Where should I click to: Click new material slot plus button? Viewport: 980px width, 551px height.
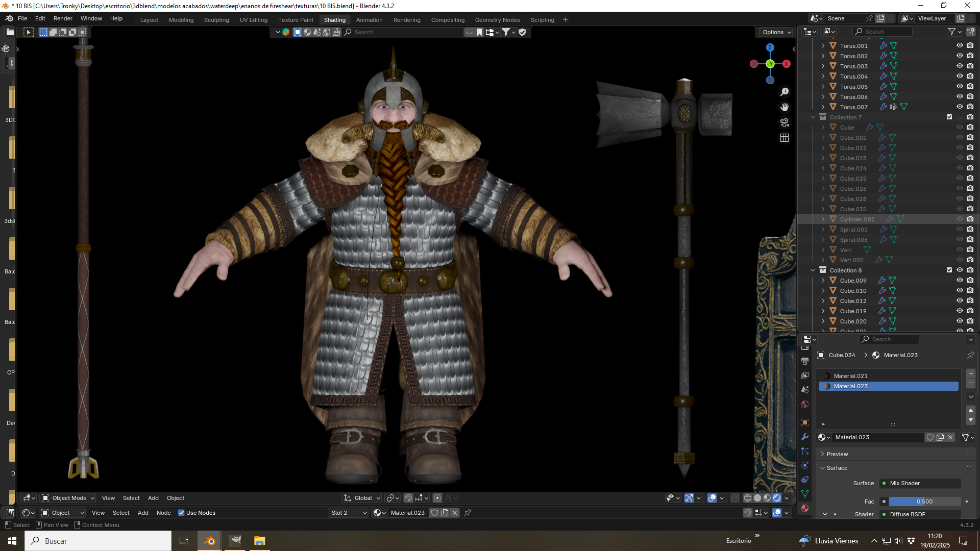click(971, 373)
